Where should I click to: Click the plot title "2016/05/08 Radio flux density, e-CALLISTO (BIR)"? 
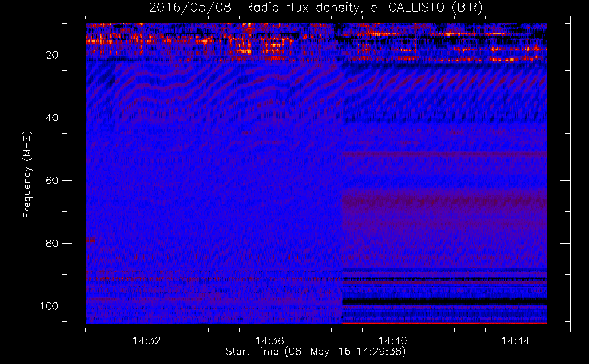[x=316, y=7]
